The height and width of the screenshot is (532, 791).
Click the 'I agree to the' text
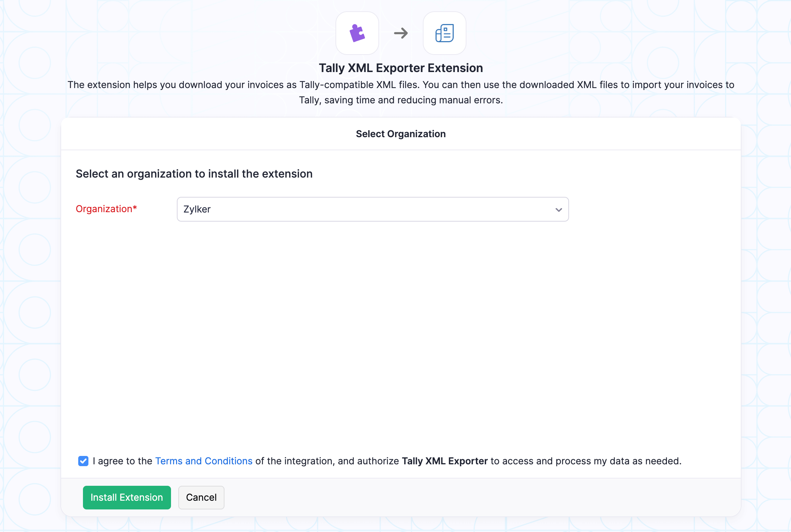[122, 461]
